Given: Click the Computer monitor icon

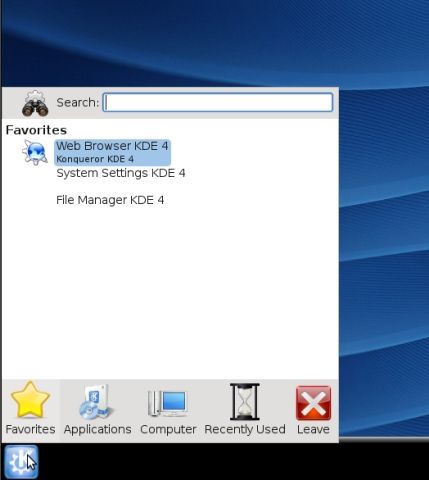Looking at the screenshot, I should (168, 403).
